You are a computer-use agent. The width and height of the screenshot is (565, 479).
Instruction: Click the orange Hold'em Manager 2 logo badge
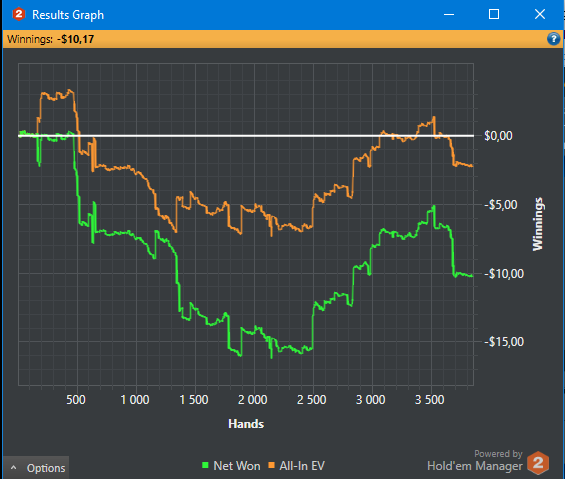pyautogui.click(x=538, y=463)
